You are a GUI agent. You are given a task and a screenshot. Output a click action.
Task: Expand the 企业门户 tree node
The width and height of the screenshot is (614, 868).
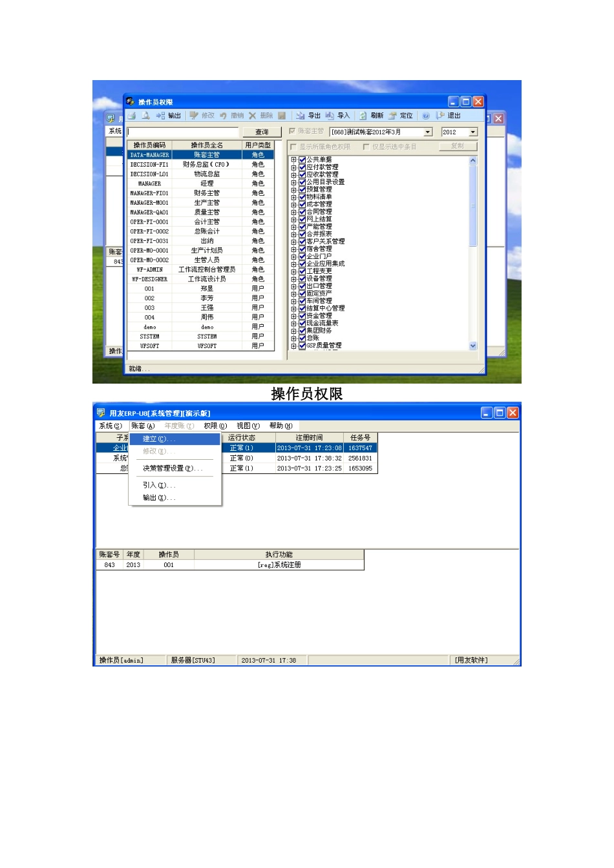(293, 256)
